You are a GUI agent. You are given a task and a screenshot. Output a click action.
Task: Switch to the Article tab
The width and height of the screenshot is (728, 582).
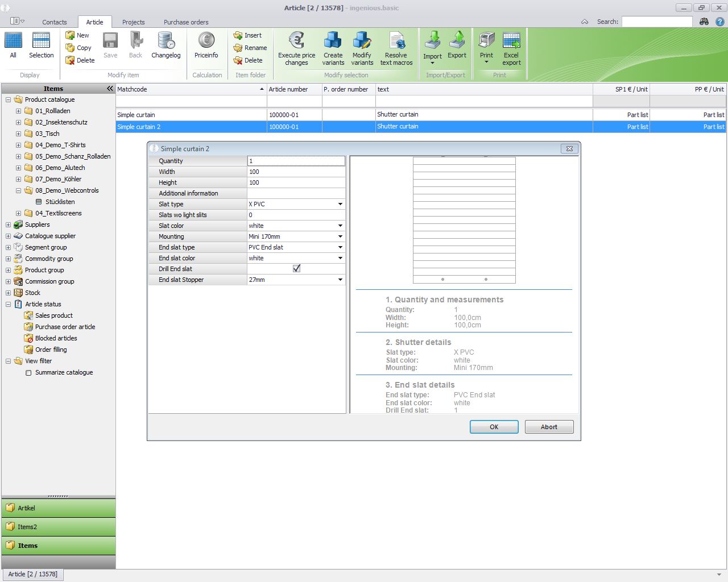94,22
